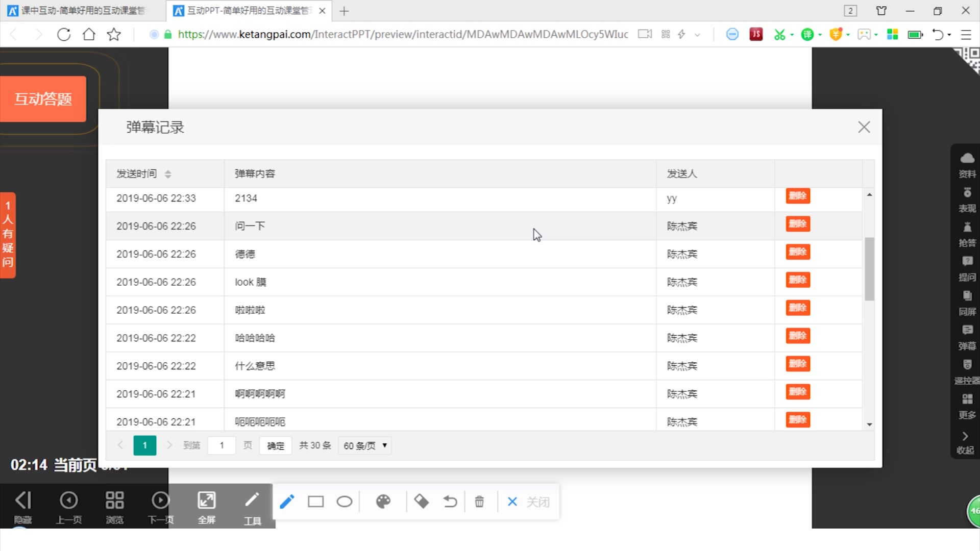Open a new browser tab
The width and height of the screenshot is (980, 551).
tap(344, 11)
